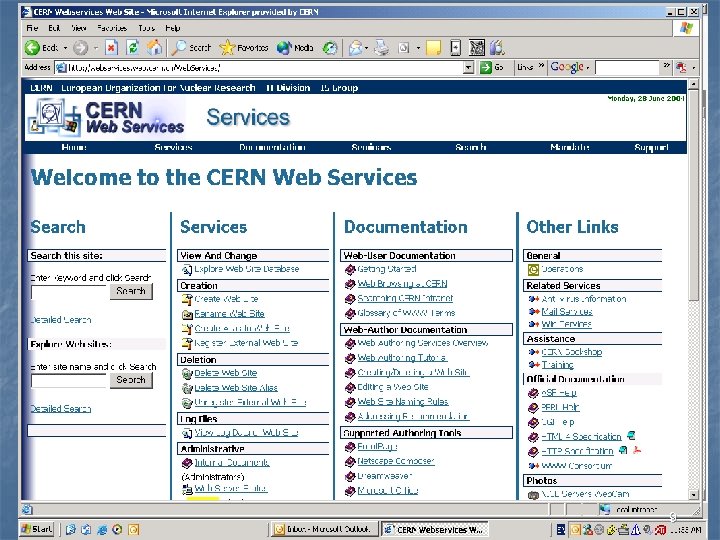Click Search button under Search this site

point(131,291)
